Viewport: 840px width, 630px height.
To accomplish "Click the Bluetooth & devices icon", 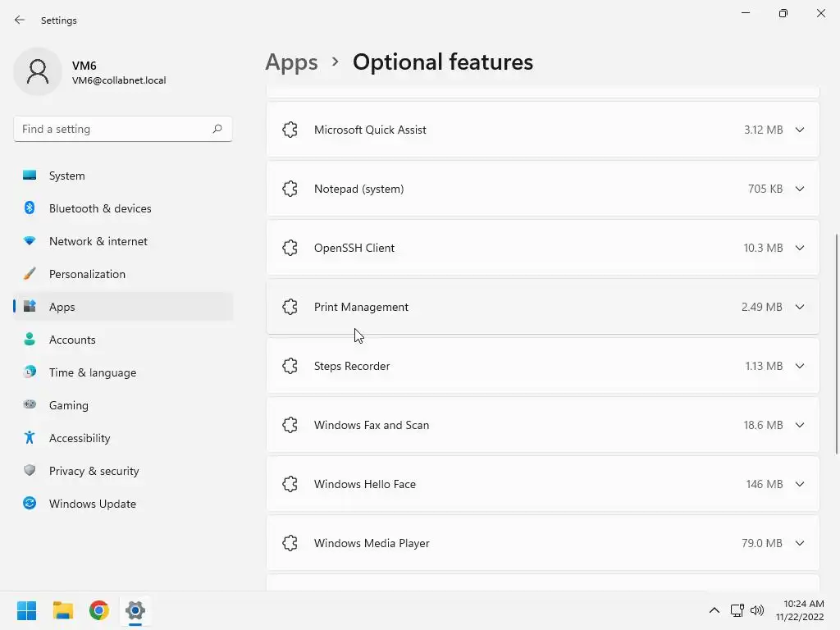I will pyautogui.click(x=30, y=208).
